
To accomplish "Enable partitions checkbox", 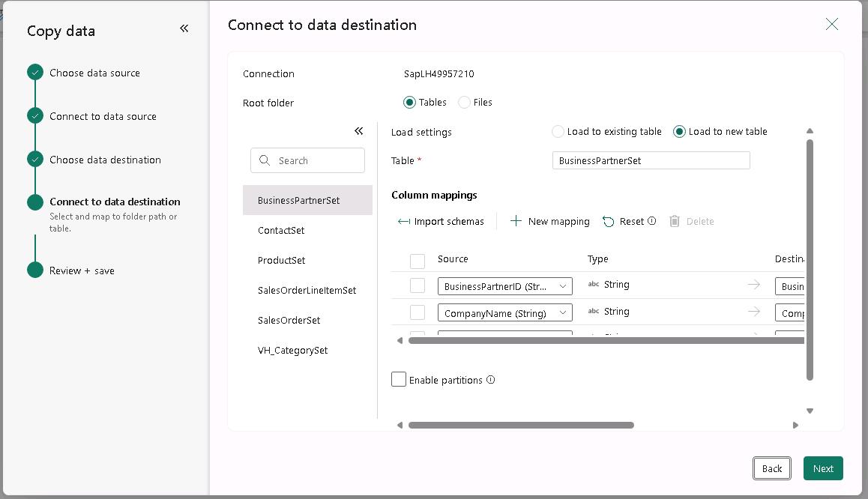I will (399, 380).
